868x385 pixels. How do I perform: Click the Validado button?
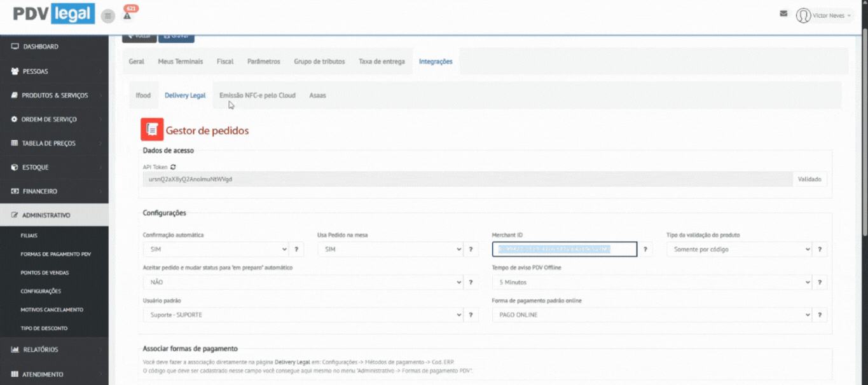(x=810, y=179)
